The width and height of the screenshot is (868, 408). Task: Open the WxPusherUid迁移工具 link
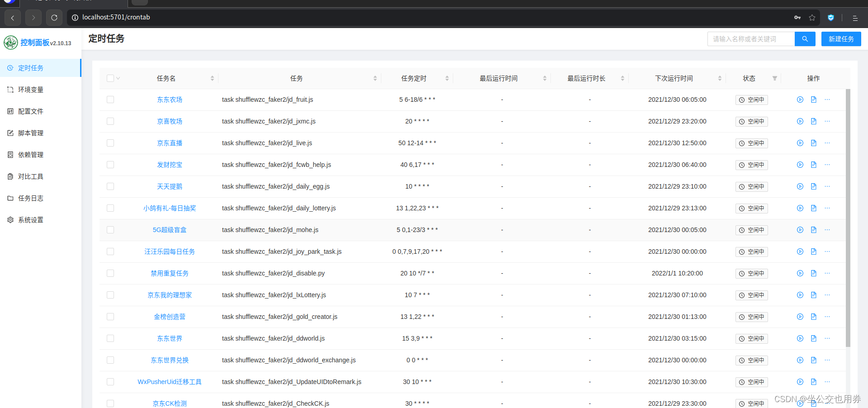tap(170, 382)
